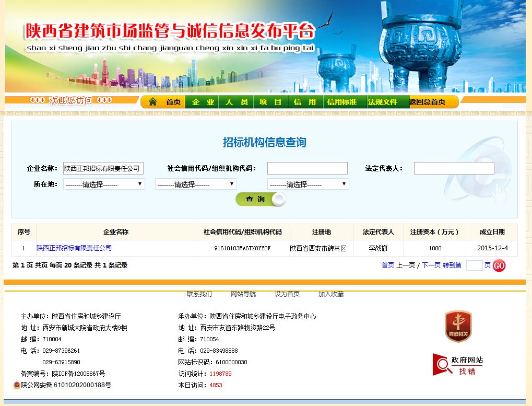Click 返回总首页 in navigation bar
Image resolution: width=532 pixels, height=406 pixels.
(427, 102)
